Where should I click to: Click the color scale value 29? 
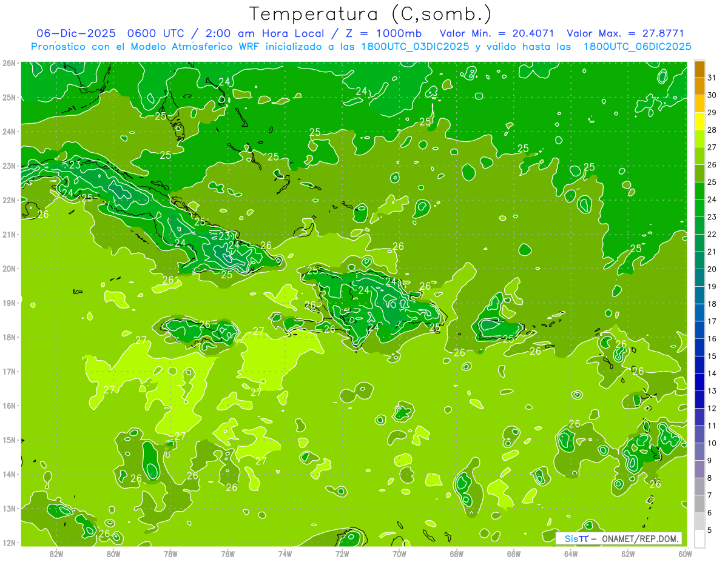(x=712, y=113)
